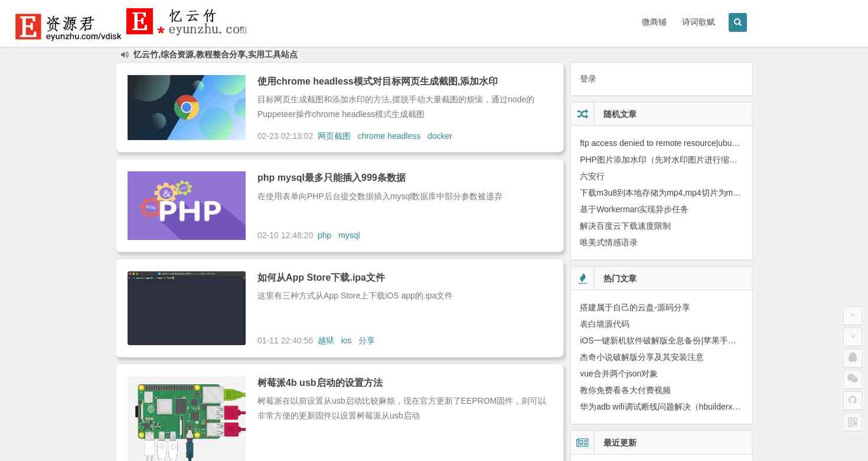Viewport: 868px width, 461px height.
Task: Click timestamp 01-11 22:40:56
Action: 285,340
